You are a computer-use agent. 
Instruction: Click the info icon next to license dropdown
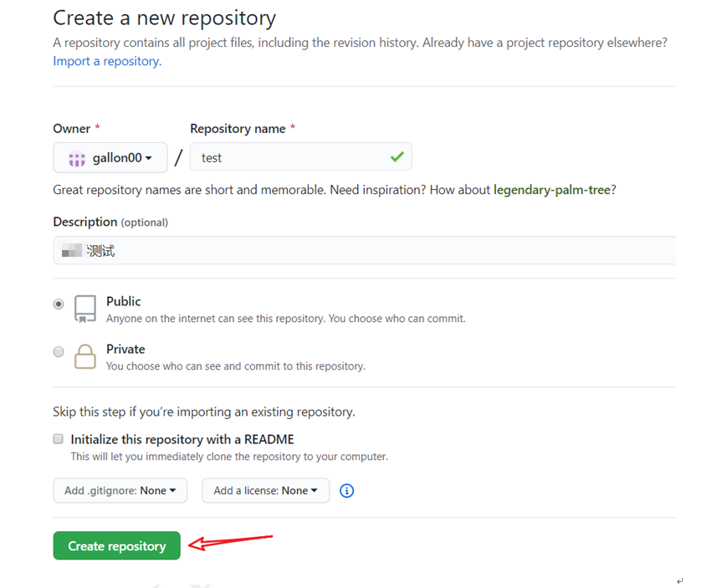[347, 491]
